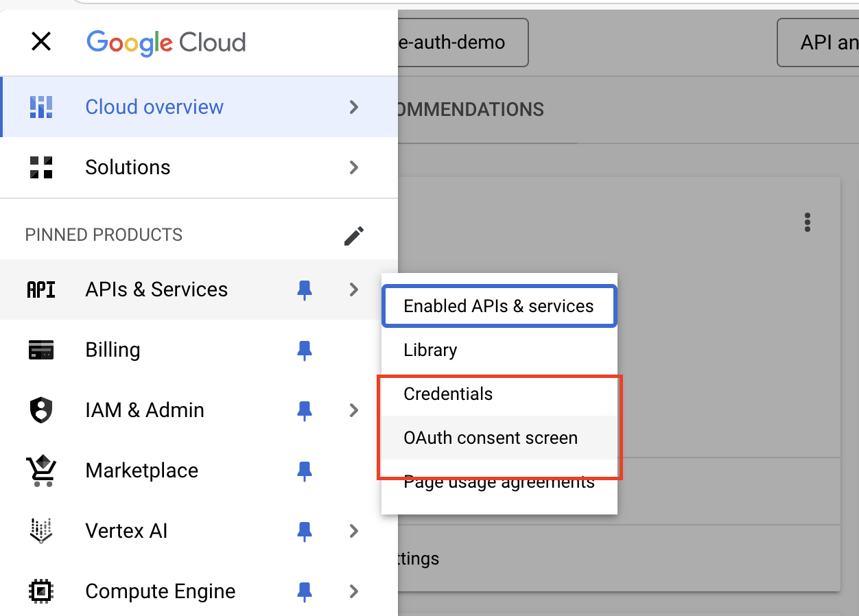Click the Marketplace cart icon
Viewport: 859px width, 616px height.
click(x=41, y=471)
